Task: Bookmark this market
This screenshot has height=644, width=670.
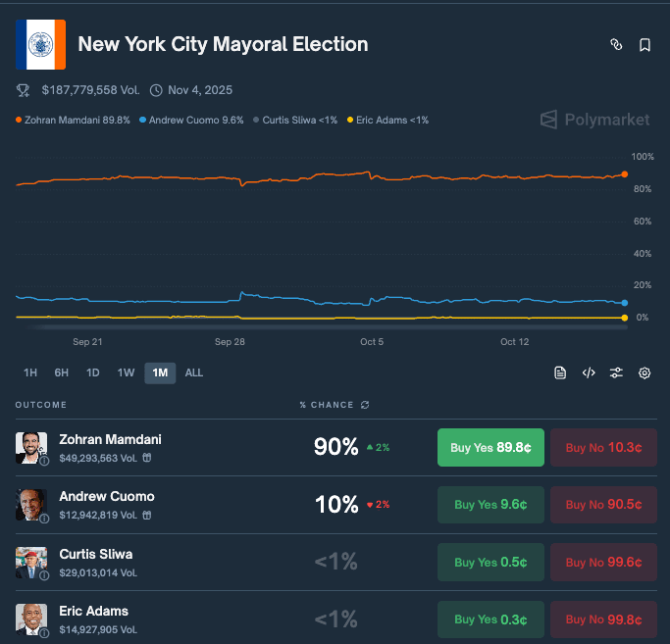Action: click(644, 44)
